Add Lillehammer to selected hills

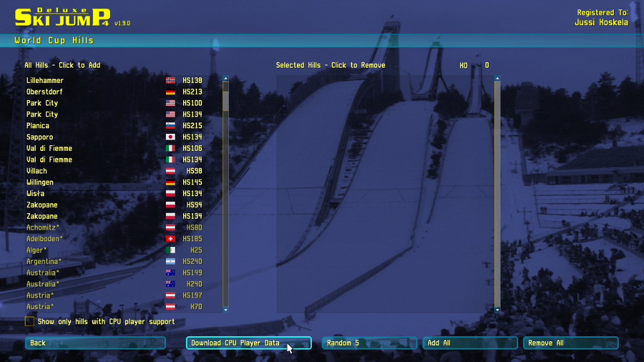114,80
